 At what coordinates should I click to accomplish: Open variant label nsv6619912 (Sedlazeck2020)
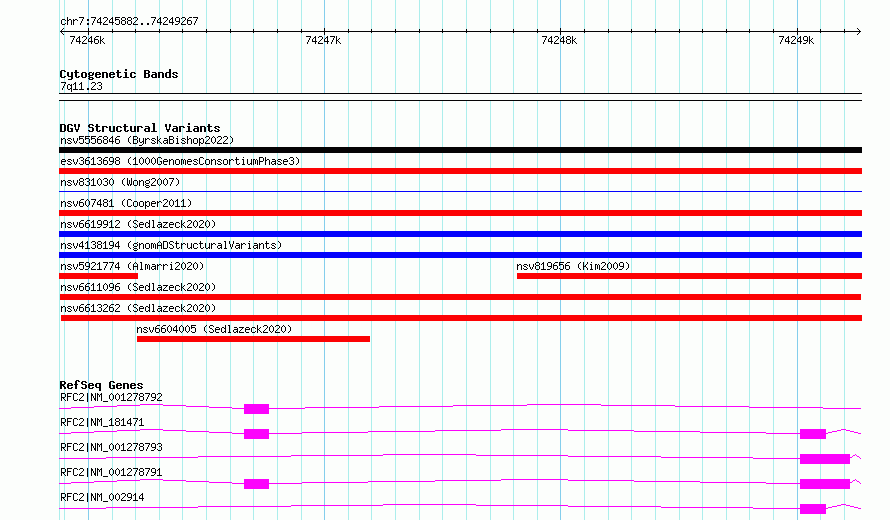coord(138,224)
